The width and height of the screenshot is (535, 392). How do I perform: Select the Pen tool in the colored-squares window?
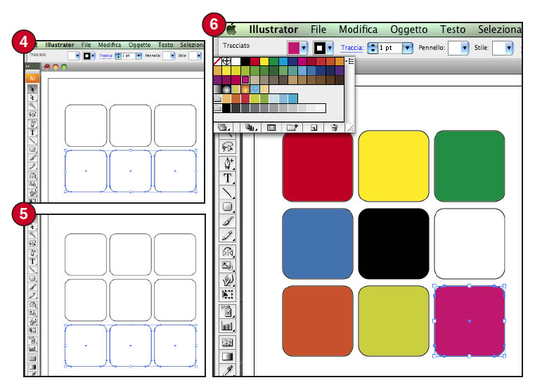tap(227, 164)
